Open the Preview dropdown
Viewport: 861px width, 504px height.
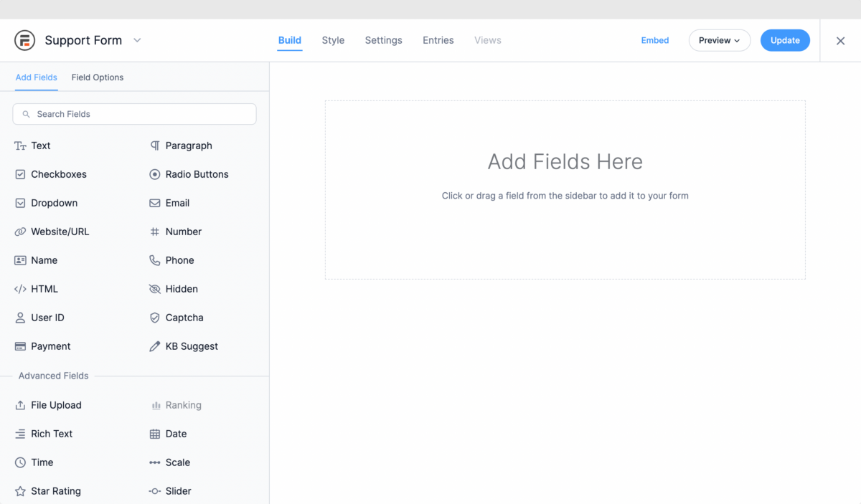coord(719,40)
